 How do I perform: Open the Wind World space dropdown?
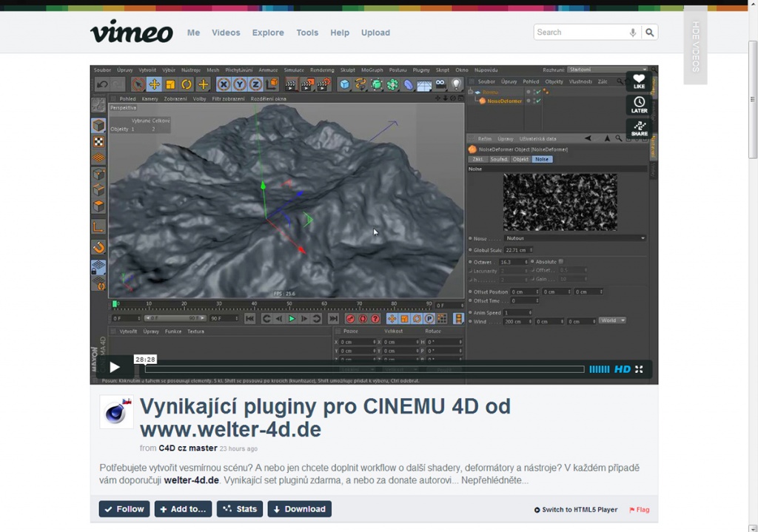tap(612, 320)
